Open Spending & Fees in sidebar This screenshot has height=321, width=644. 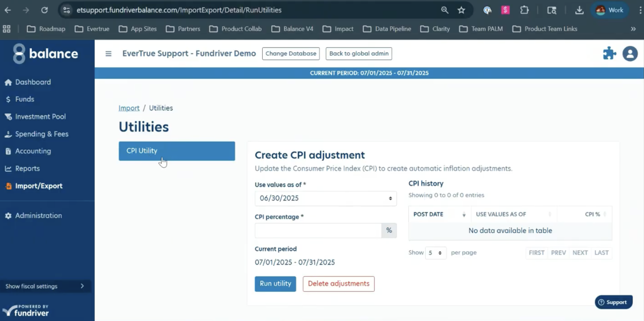(x=42, y=134)
